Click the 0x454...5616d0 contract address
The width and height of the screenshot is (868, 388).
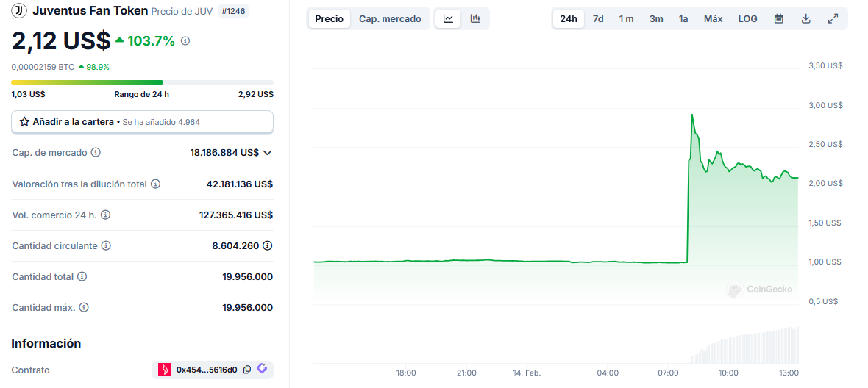(x=206, y=370)
